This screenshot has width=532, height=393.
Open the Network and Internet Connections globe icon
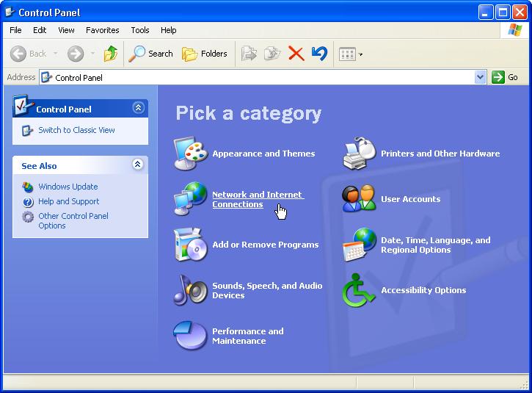tap(191, 199)
